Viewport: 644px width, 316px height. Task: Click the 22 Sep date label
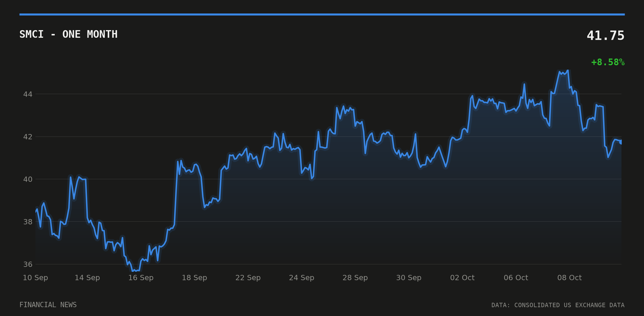pyautogui.click(x=248, y=278)
